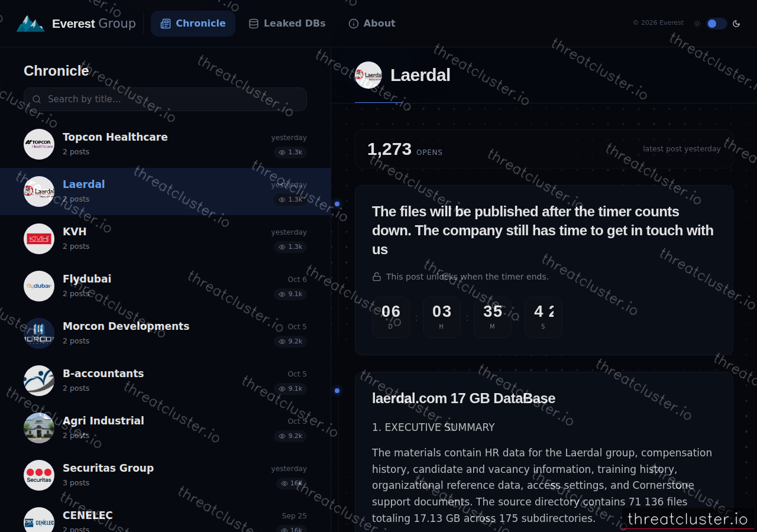Click the Topcon Healthcare 1.3k views badge
757x532 pixels.
[x=290, y=153]
